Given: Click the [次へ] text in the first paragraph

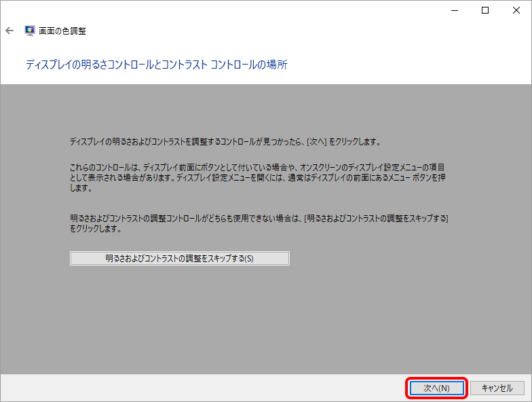Looking at the screenshot, I should 317,142.
